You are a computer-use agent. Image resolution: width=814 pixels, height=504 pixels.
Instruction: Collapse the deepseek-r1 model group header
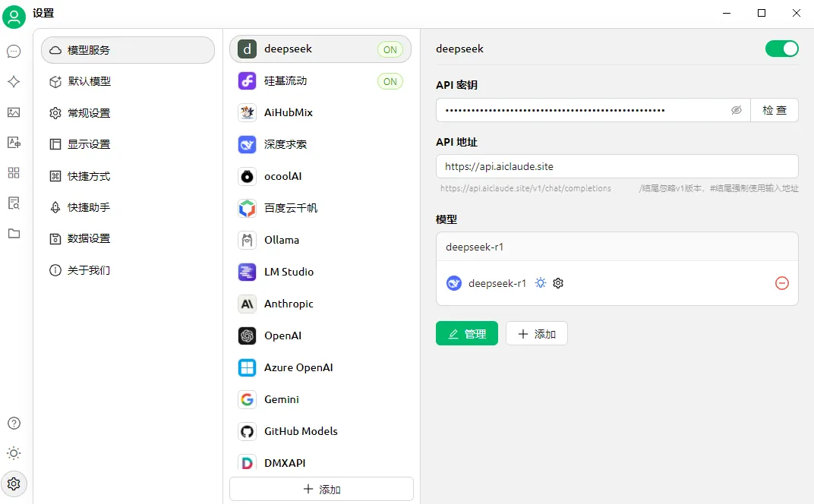pyautogui.click(x=617, y=247)
